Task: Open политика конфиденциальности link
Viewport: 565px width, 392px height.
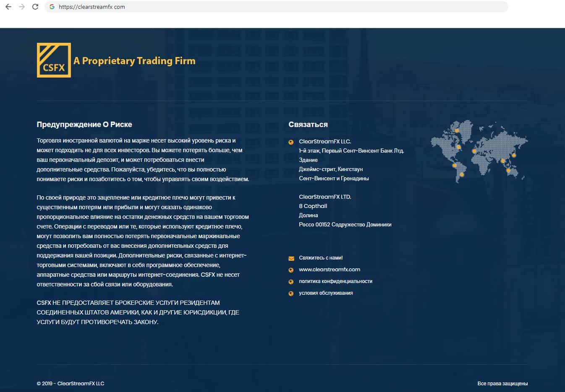Action: 335,281
